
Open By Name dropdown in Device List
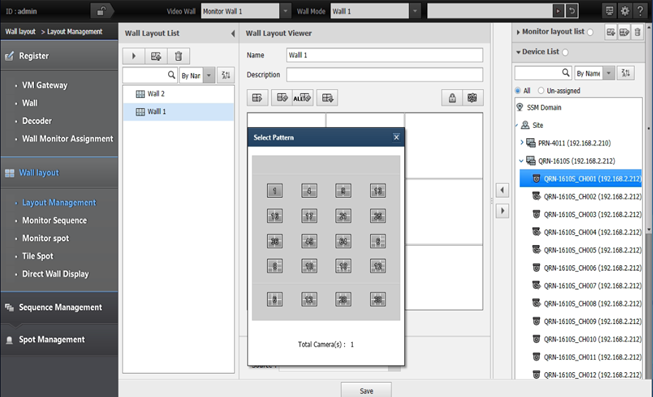[x=609, y=73]
